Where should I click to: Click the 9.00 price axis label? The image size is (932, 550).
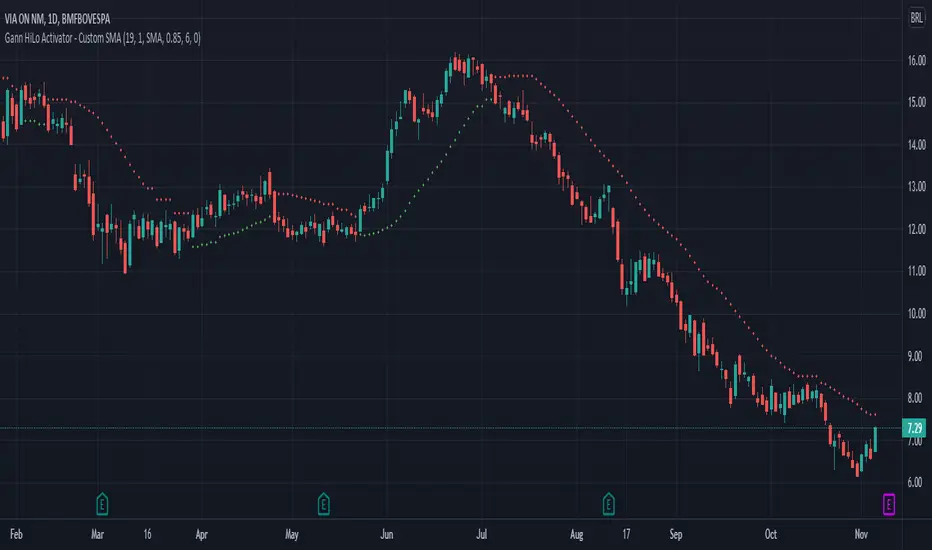pyautogui.click(x=917, y=356)
